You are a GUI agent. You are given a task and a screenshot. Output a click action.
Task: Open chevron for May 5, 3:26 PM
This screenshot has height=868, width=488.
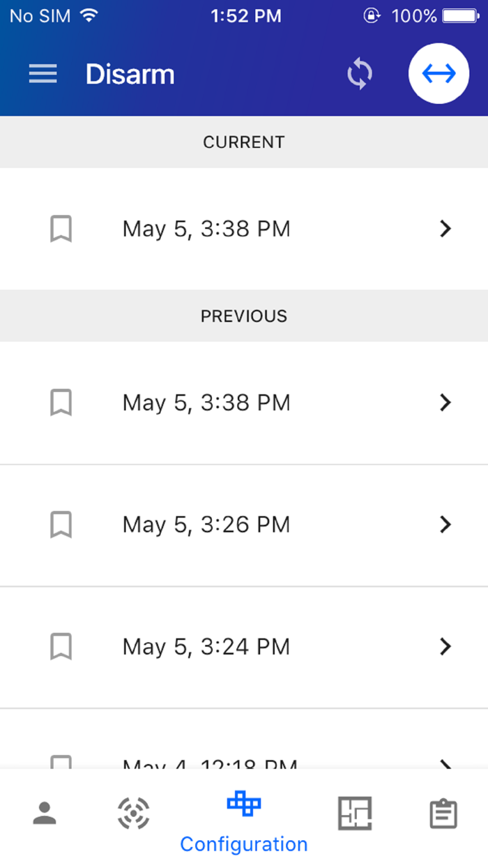pos(445,525)
